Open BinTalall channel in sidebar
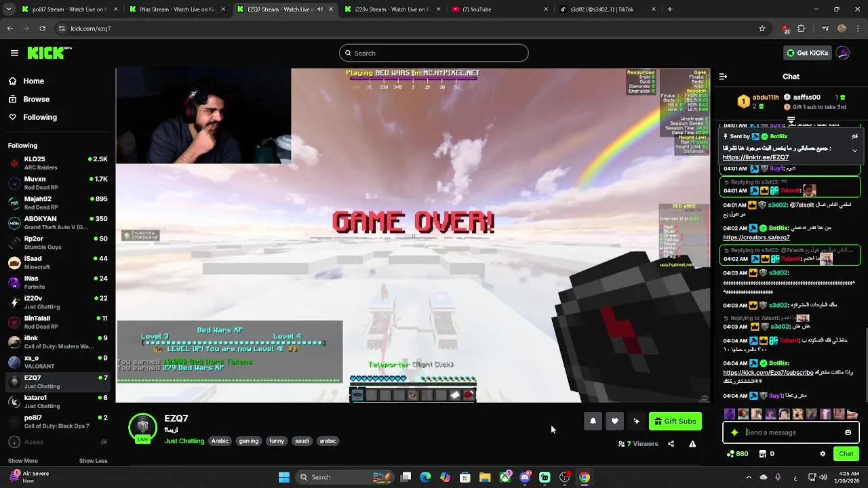 pos(58,322)
